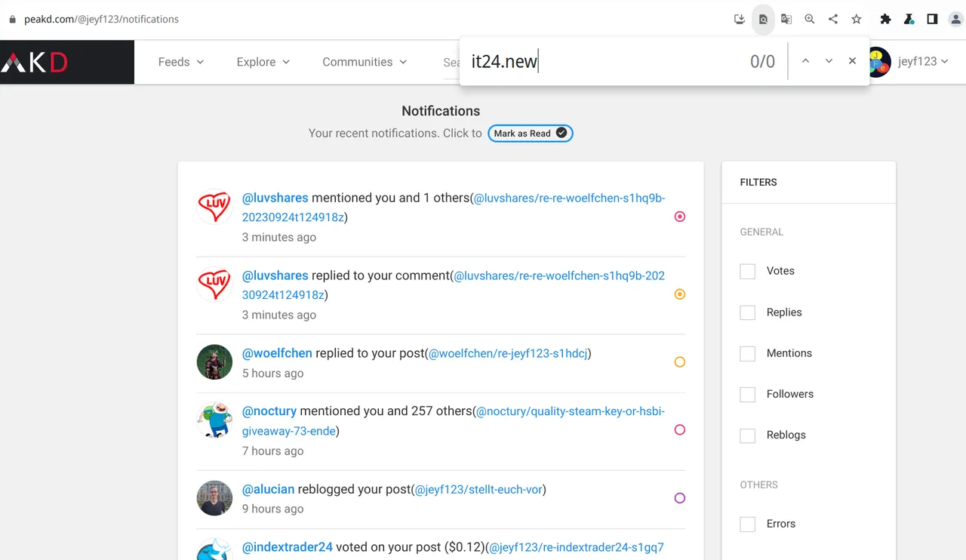
Task: Click the filled red status circle on the luvshares mention
Action: (680, 217)
